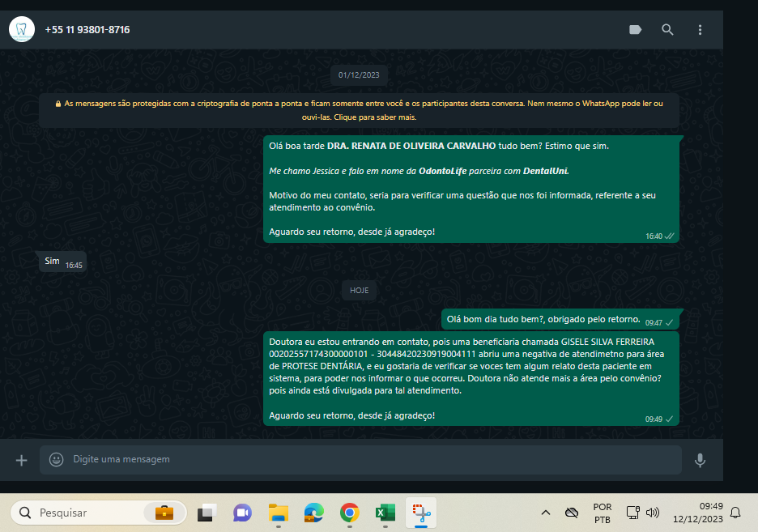This screenshot has height=532, width=758.
Task: Open the attach plus icon
Action: point(21,460)
